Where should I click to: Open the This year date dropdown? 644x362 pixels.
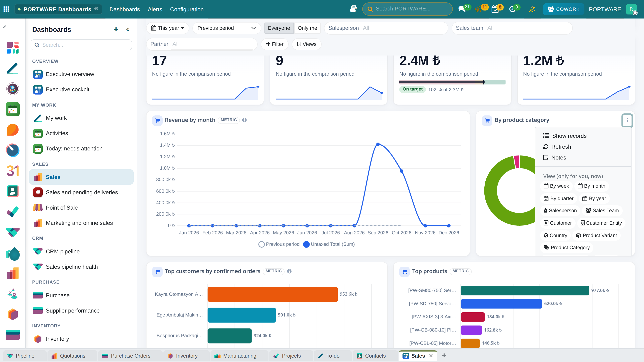coord(167,28)
